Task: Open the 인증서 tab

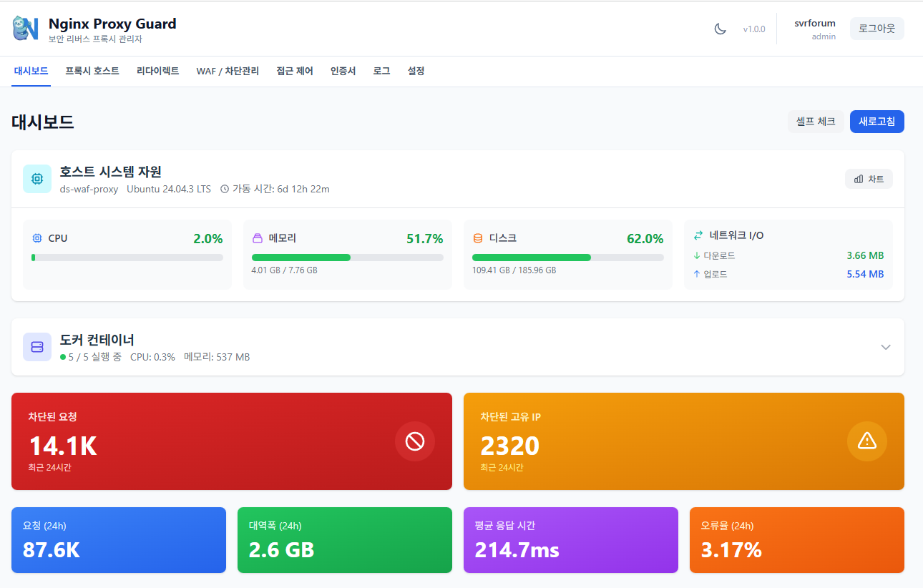Action: point(343,72)
